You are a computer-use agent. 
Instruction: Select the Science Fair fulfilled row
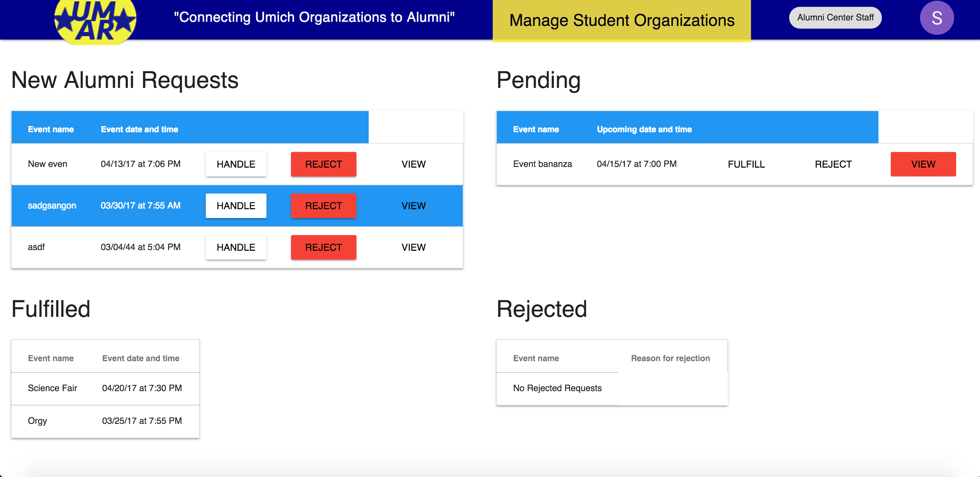pos(105,388)
